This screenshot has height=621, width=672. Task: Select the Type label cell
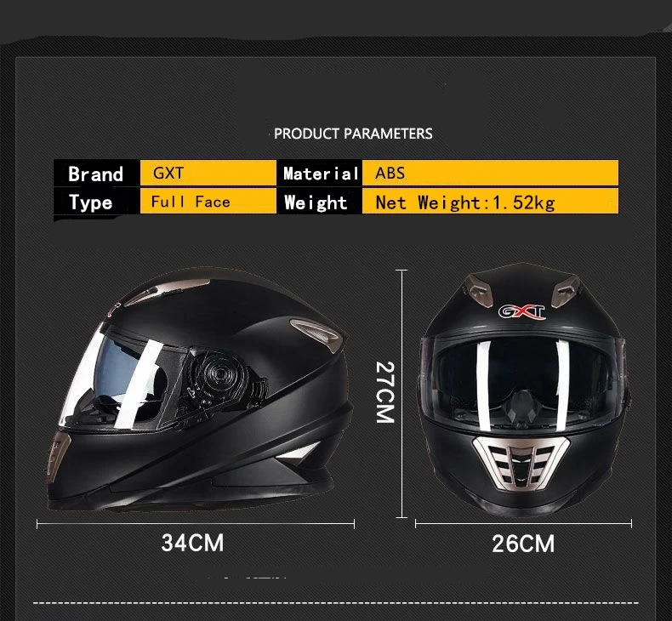click(96, 202)
